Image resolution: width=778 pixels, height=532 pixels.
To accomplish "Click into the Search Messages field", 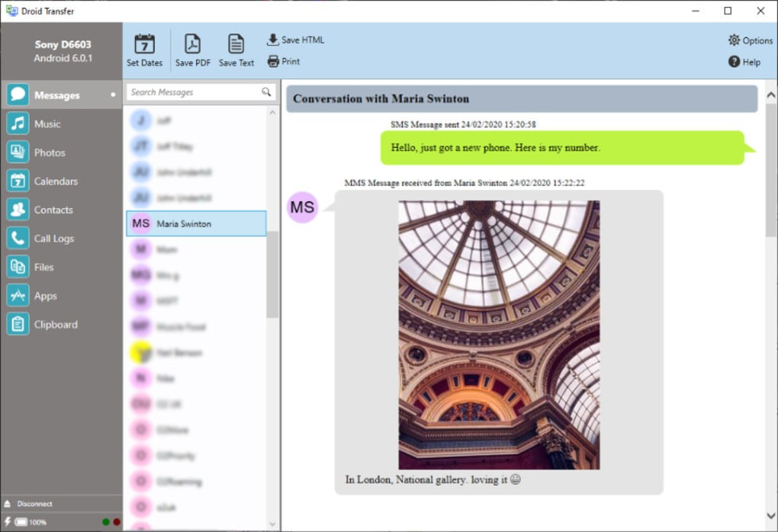I will click(193, 92).
